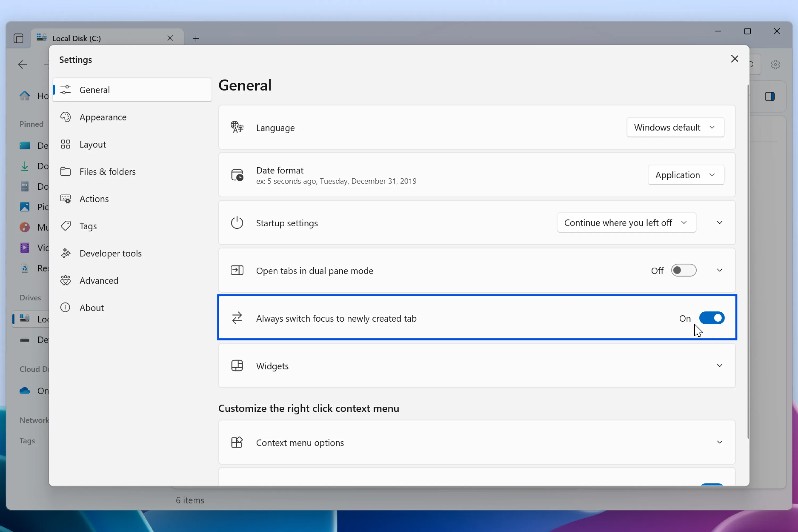Screen dimensions: 798x532
Task: Click the Language translate icon
Action: (x=237, y=127)
